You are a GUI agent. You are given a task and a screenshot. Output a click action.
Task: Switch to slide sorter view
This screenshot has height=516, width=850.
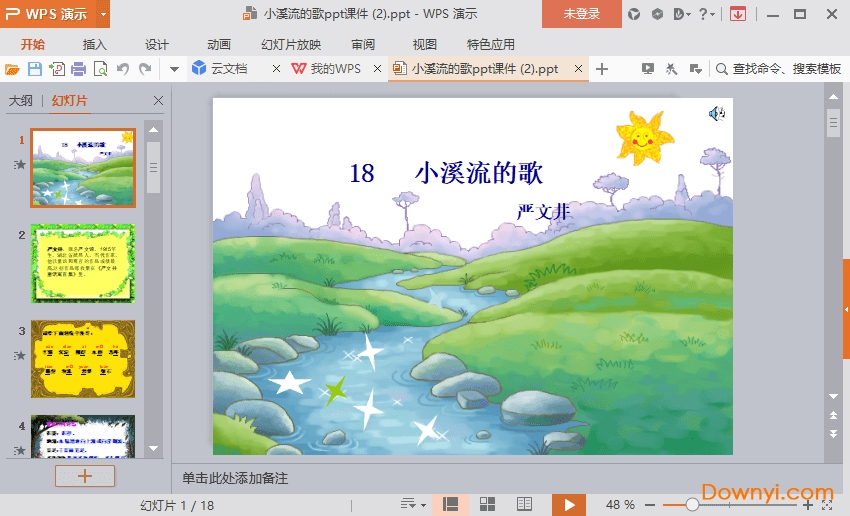487,505
